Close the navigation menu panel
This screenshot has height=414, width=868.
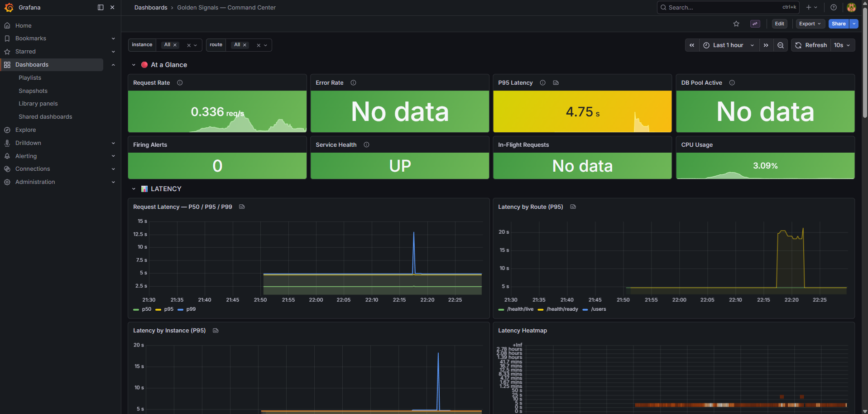click(x=112, y=7)
